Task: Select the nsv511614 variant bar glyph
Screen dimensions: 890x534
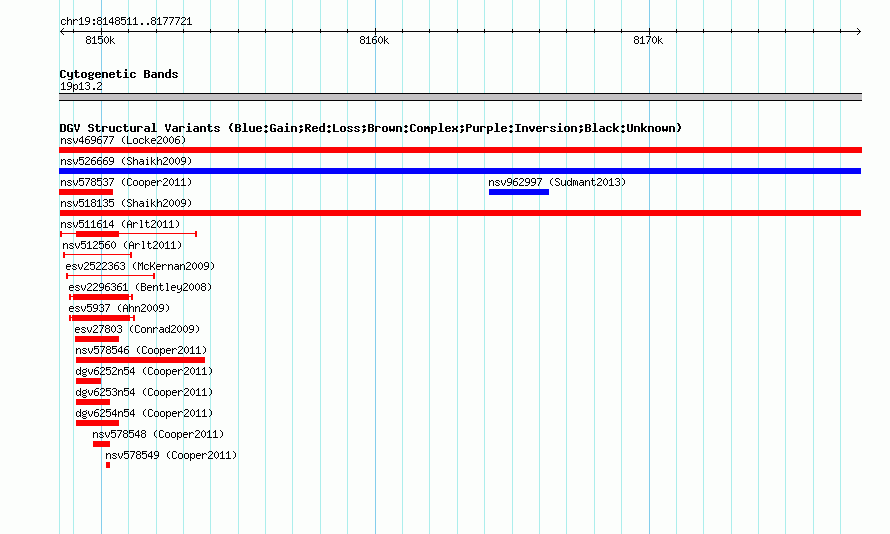Action: [128, 234]
